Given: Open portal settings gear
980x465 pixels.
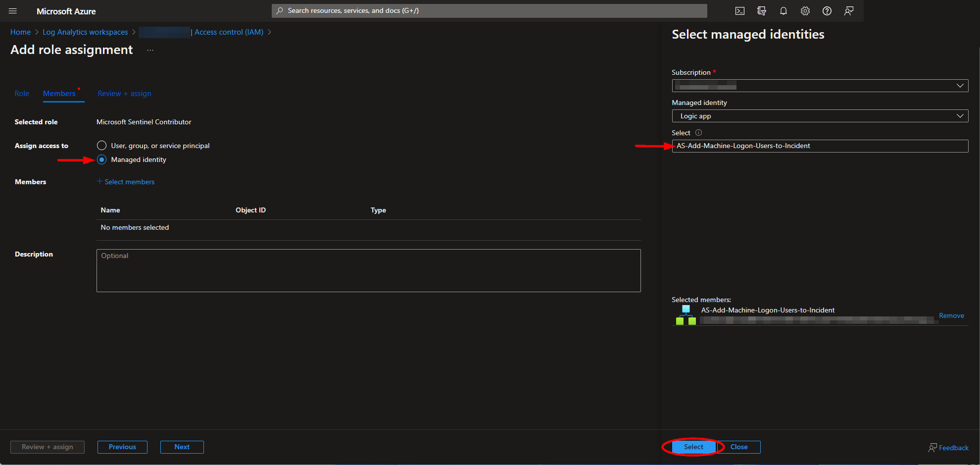Looking at the screenshot, I should click(805, 11).
